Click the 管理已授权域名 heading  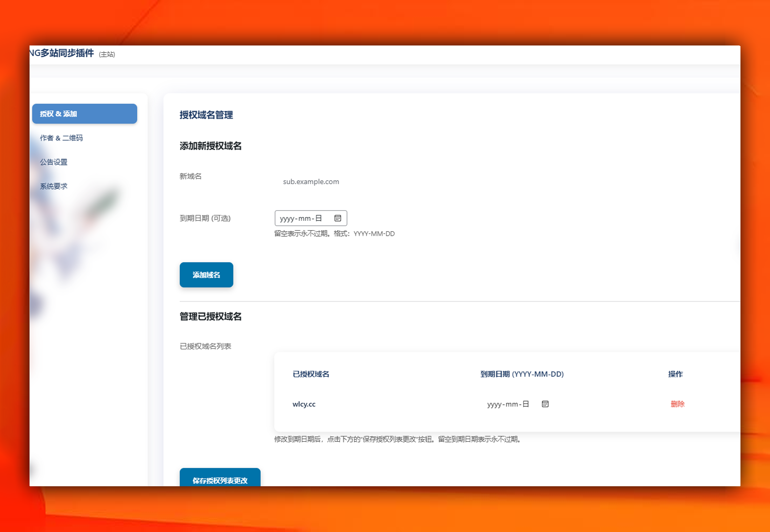(x=211, y=316)
